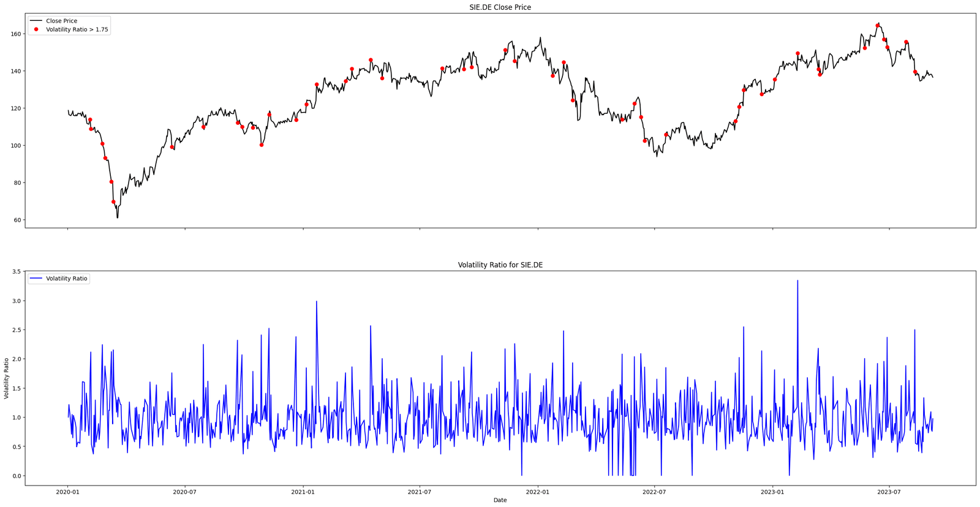Screen dimensions: 980x507
Task: Click the '0.5' volatility axis tick label
Action: click(x=17, y=447)
